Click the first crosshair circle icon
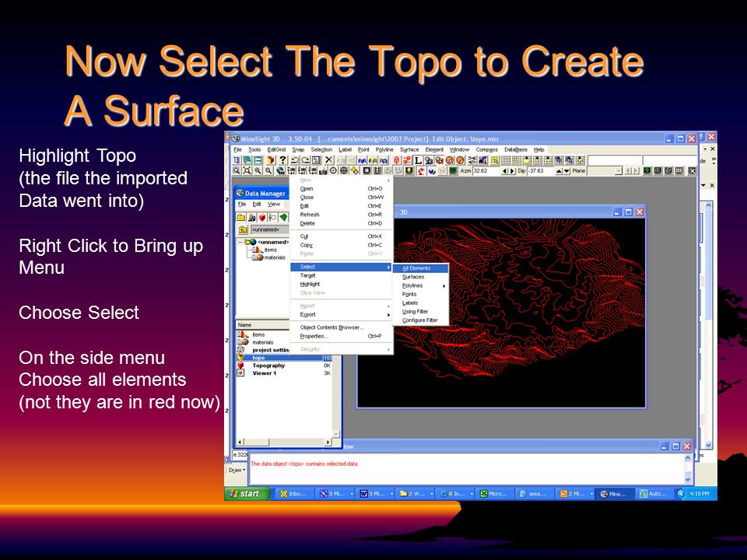 [333, 170]
